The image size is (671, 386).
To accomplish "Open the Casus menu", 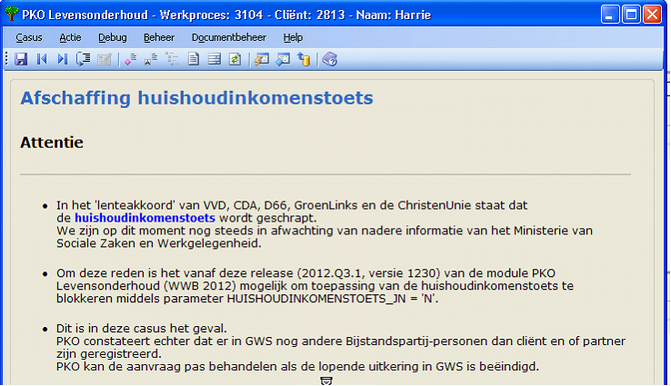I will (29, 38).
